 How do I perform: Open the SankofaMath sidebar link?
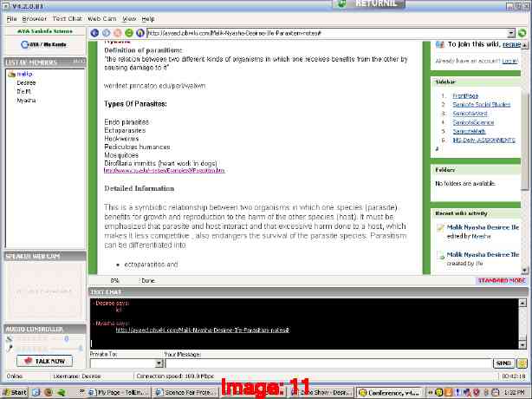(469, 131)
